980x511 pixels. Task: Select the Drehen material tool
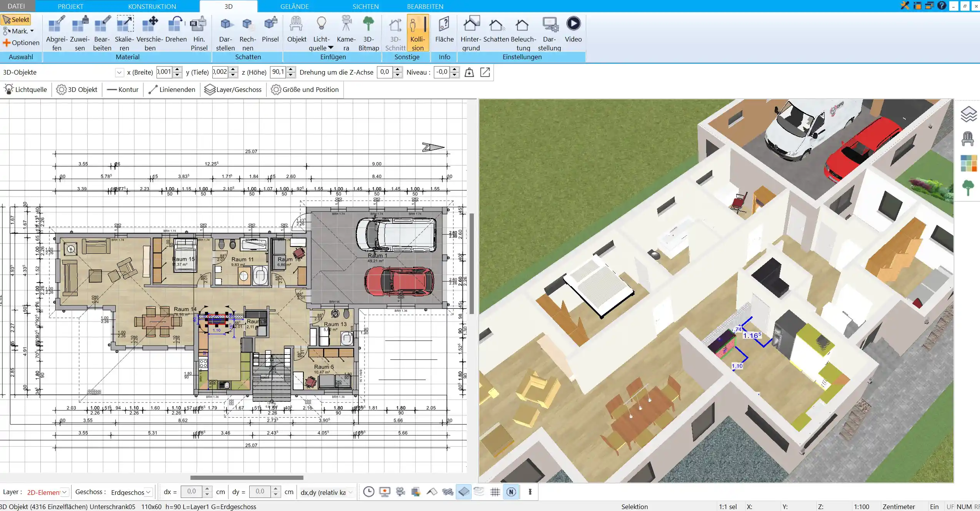pyautogui.click(x=176, y=29)
